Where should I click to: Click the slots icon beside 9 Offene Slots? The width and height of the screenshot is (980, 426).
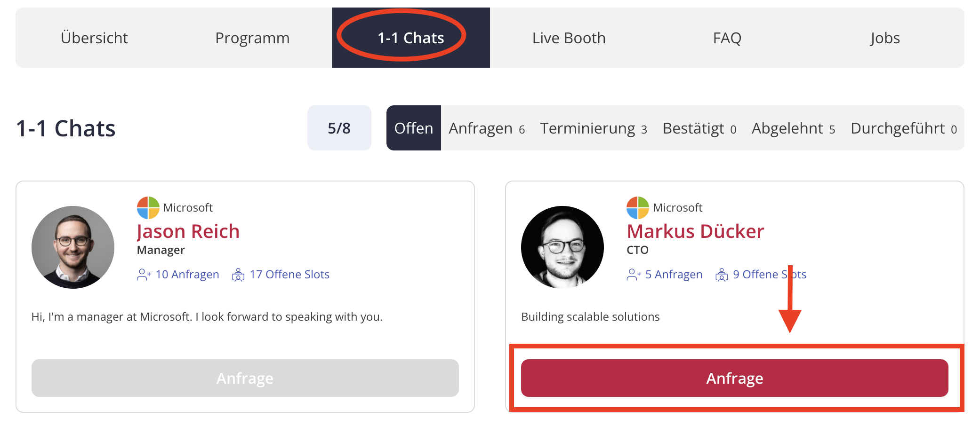click(x=721, y=275)
